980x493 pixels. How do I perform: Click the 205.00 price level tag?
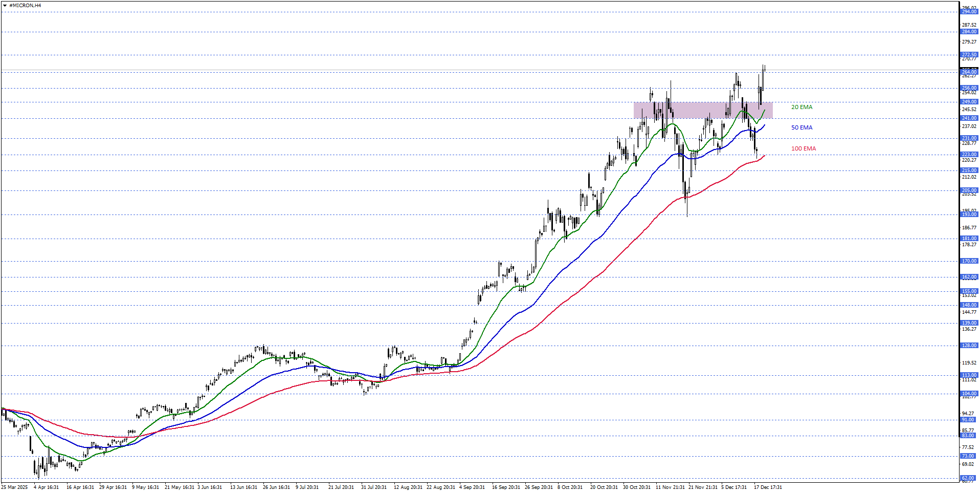click(968, 190)
